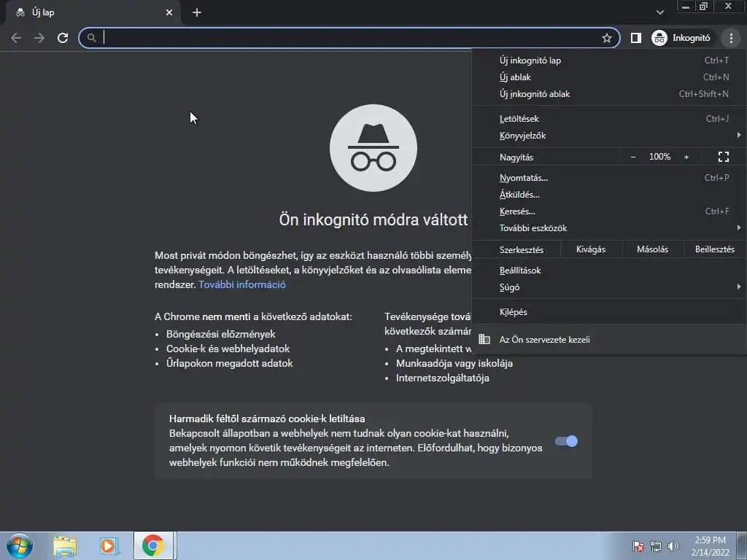Click Kivágás in the edit row
The height and width of the screenshot is (560, 747).
coord(591,249)
